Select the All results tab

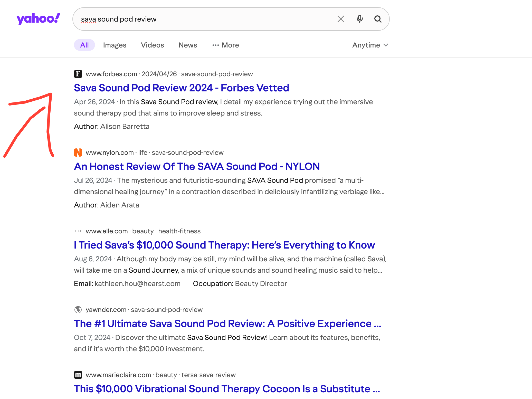(x=84, y=45)
